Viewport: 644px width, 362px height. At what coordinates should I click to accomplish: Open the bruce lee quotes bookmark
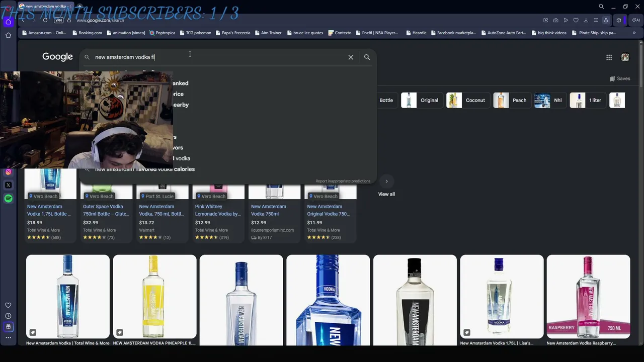(305, 33)
